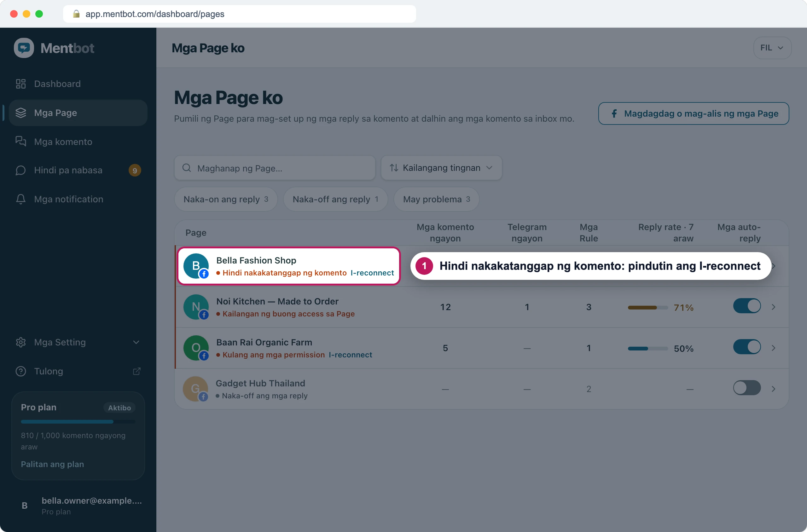Click the Maghanap ng Page search field
The width and height of the screenshot is (807, 532).
(x=275, y=168)
